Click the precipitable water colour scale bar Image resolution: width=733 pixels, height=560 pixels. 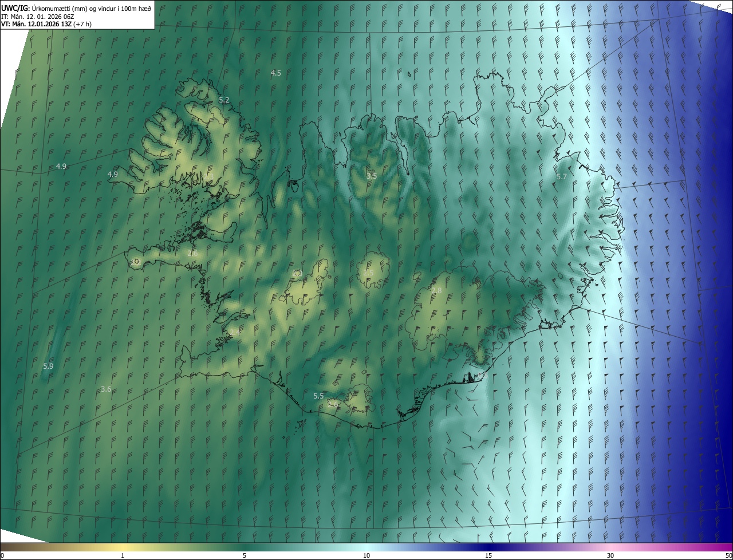(x=366, y=547)
